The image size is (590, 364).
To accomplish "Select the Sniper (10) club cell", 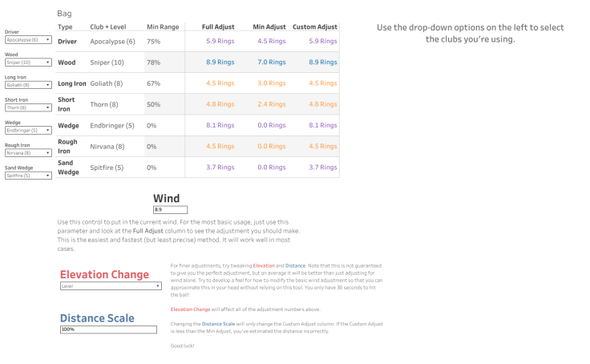I will 107,63.
